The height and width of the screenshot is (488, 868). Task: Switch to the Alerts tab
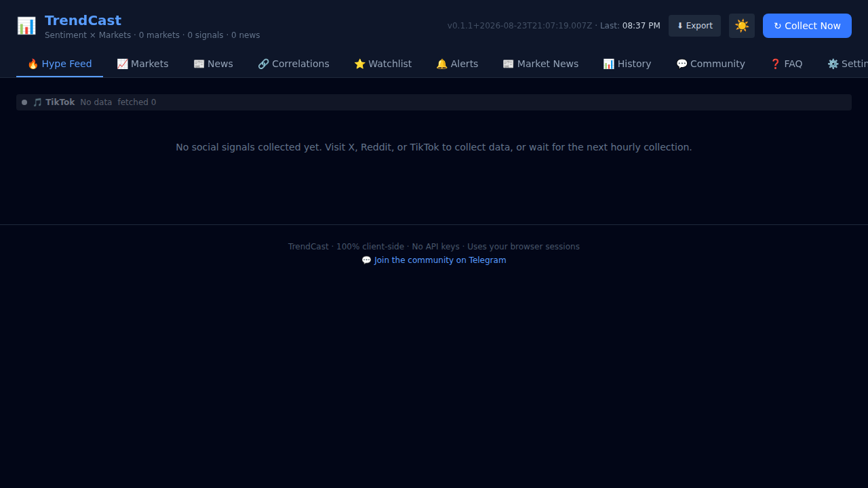[457, 64]
